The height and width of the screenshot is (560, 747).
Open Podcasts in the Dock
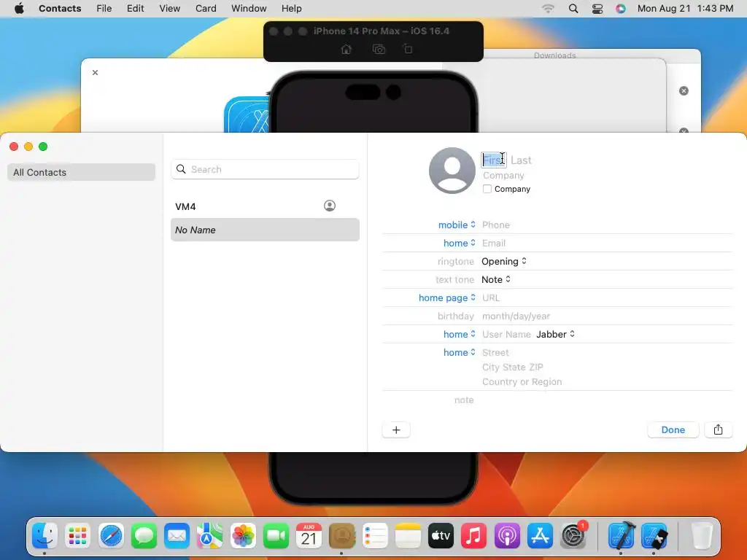(x=507, y=536)
